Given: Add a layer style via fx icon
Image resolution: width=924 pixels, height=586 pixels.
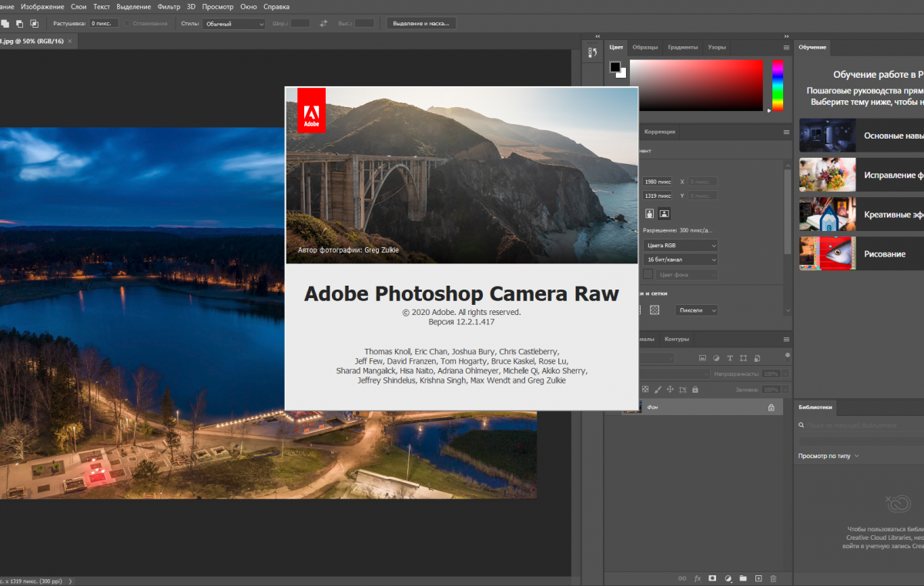Looking at the screenshot, I should (x=698, y=578).
